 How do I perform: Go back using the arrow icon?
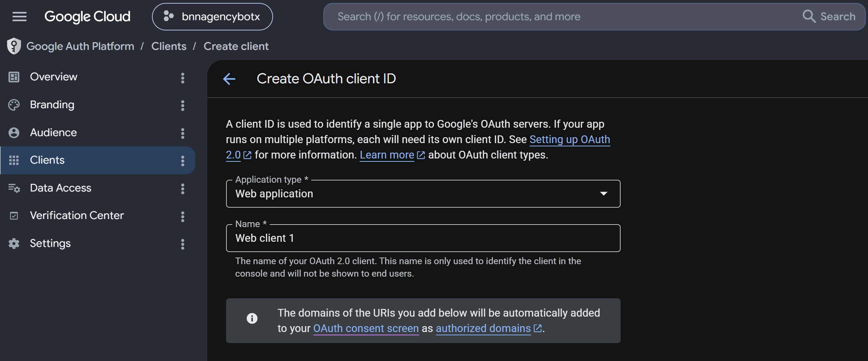point(229,79)
